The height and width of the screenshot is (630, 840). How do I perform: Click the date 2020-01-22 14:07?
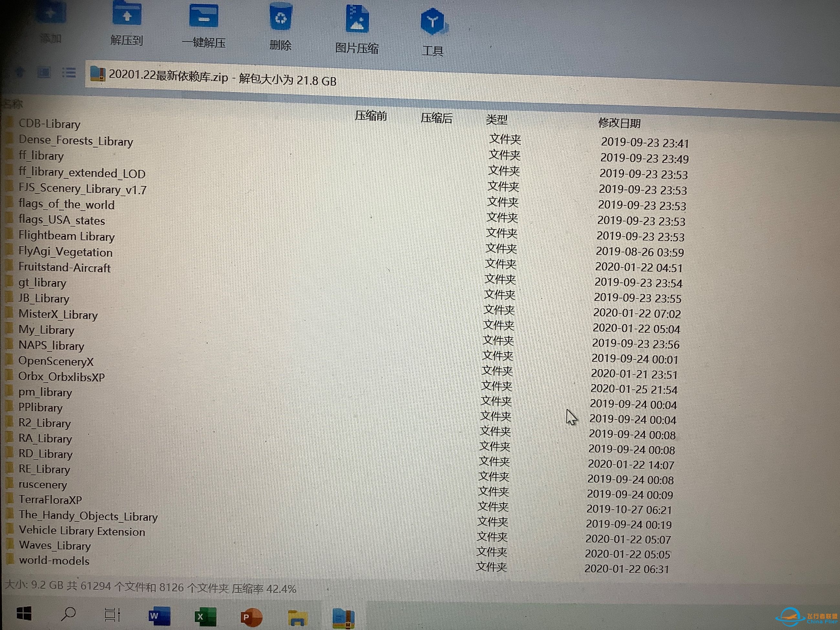click(631, 464)
